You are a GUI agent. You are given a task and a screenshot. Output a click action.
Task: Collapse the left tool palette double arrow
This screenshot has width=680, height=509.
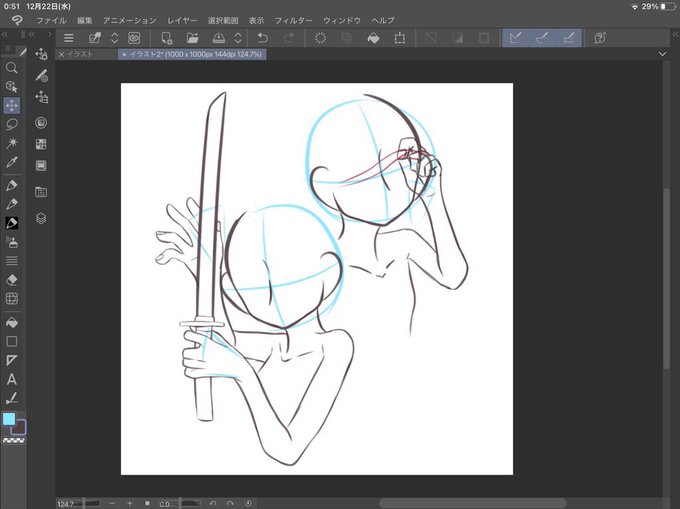pos(4,34)
